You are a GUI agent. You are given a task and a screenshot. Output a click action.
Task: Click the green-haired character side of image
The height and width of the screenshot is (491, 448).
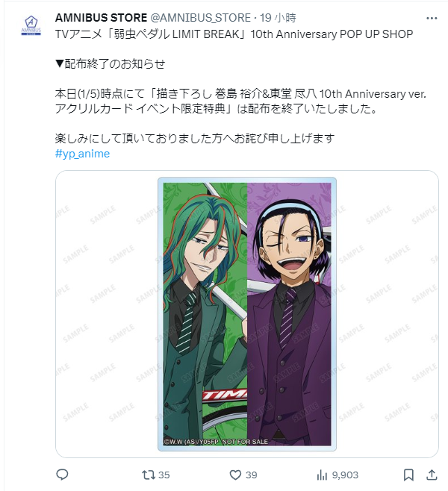coord(205,314)
